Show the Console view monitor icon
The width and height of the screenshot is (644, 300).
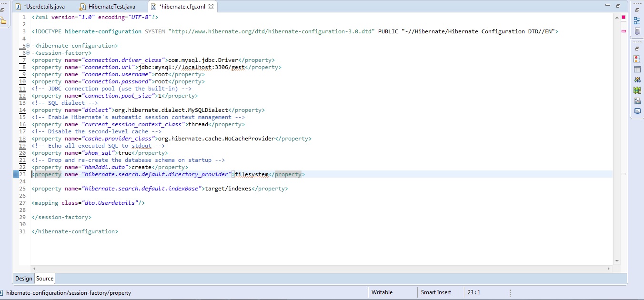click(637, 111)
